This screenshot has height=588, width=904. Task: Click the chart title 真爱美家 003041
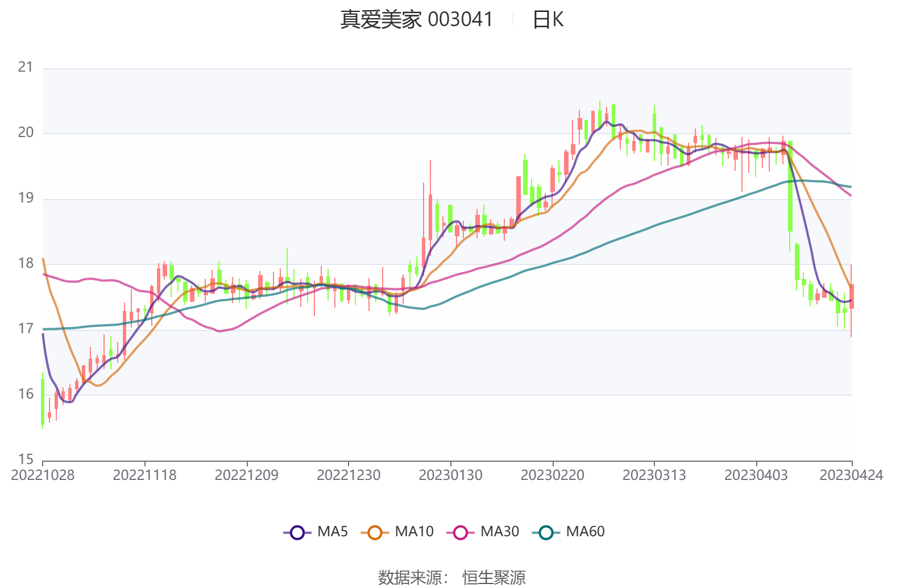416,19
